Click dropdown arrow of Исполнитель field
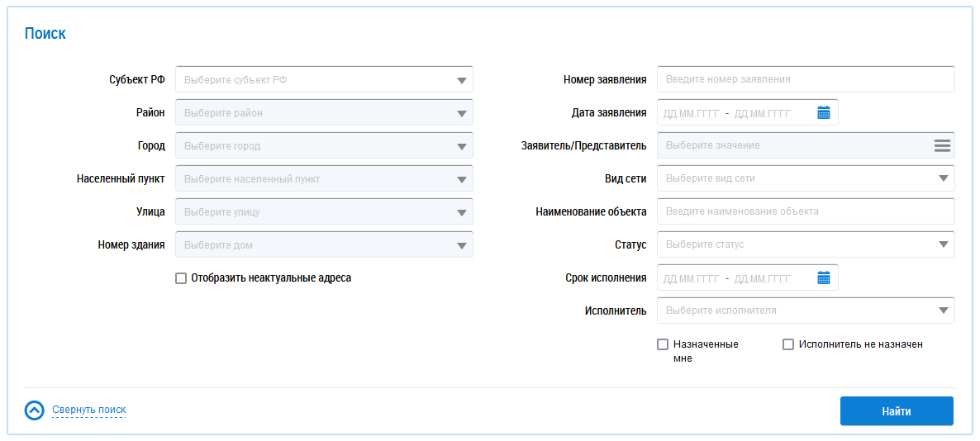Image resolution: width=980 pixels, height=441 pixels. tap(943, 311)
